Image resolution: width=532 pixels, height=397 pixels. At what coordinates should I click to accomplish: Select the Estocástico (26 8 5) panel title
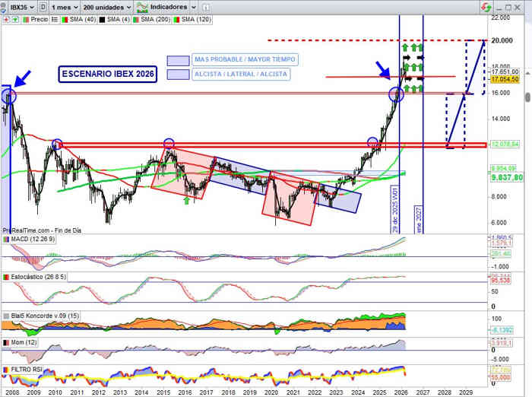pos(36,277)
